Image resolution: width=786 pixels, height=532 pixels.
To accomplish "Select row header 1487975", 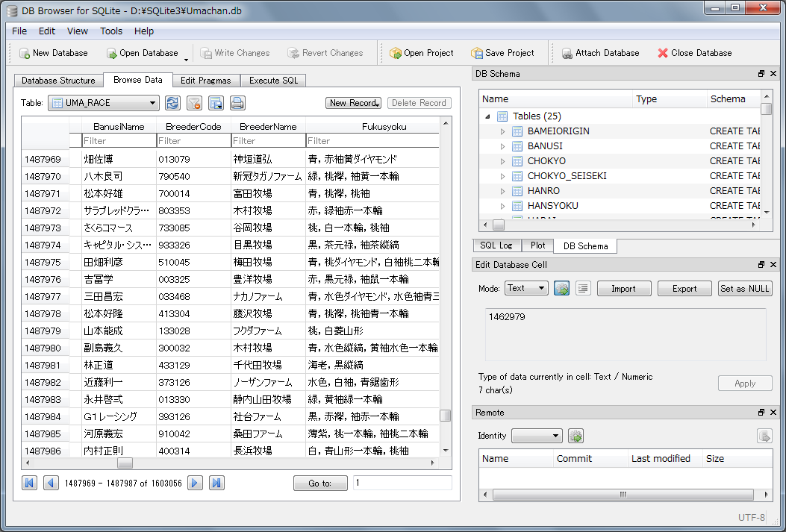I will coord(45,262).
